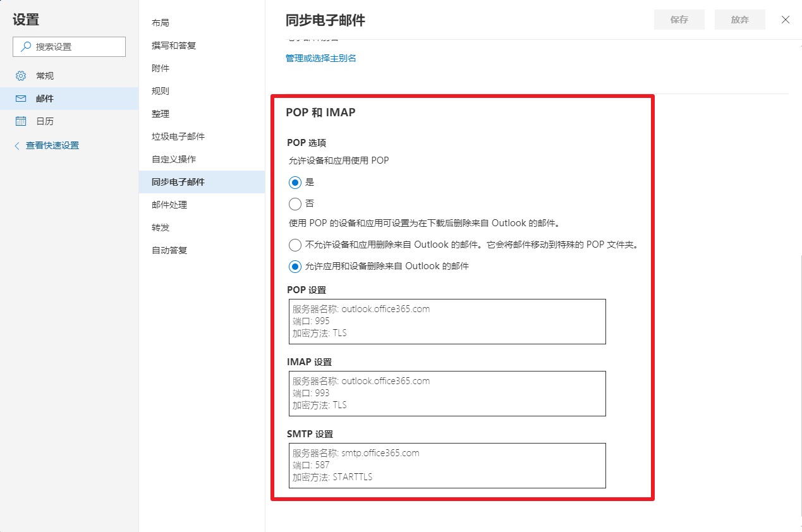The image size is (802, 532).
Task: Open the 自动答复 settings page
Action: coord(202,250)
